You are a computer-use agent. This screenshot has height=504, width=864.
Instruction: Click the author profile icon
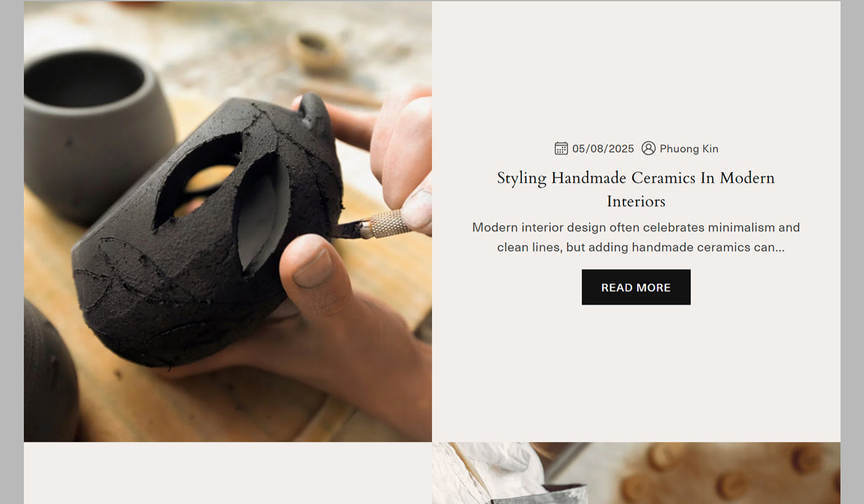(x=648, y=148)
